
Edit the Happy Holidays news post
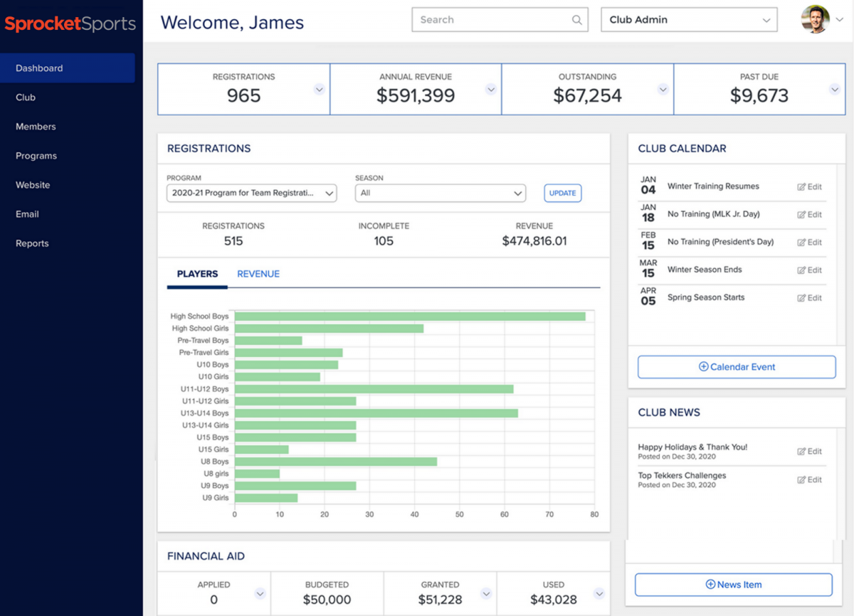point(809,452)
